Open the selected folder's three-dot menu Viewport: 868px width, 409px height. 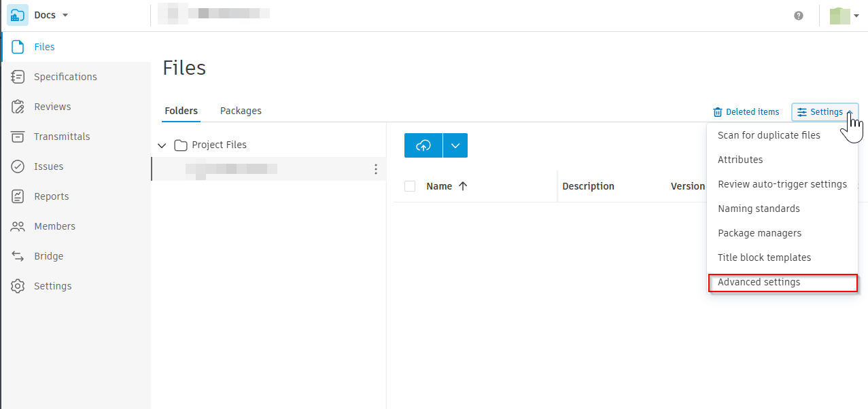coord(376,169)
